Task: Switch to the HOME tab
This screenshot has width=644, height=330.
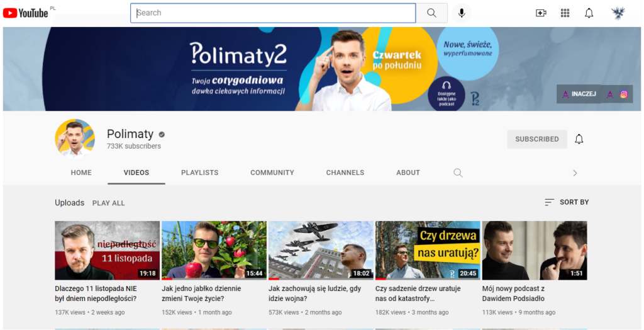Action: point(81,173)
